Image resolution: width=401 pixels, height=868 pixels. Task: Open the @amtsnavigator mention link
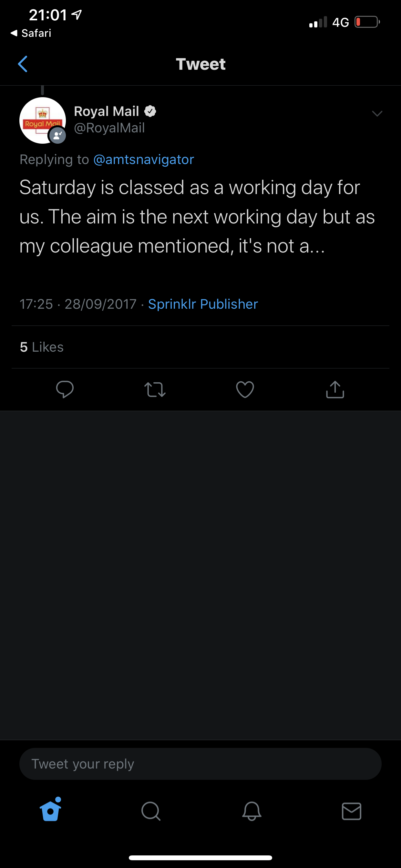pos(144,160)
